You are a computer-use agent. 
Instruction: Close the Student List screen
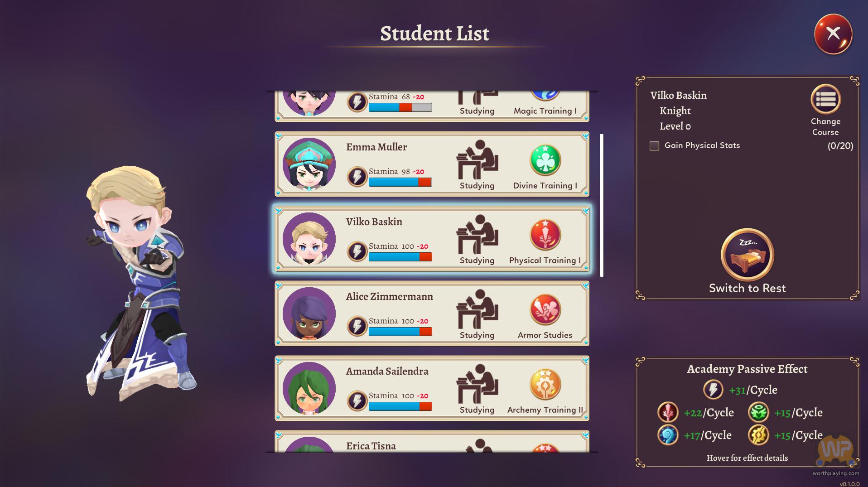(x=833, y=34)
